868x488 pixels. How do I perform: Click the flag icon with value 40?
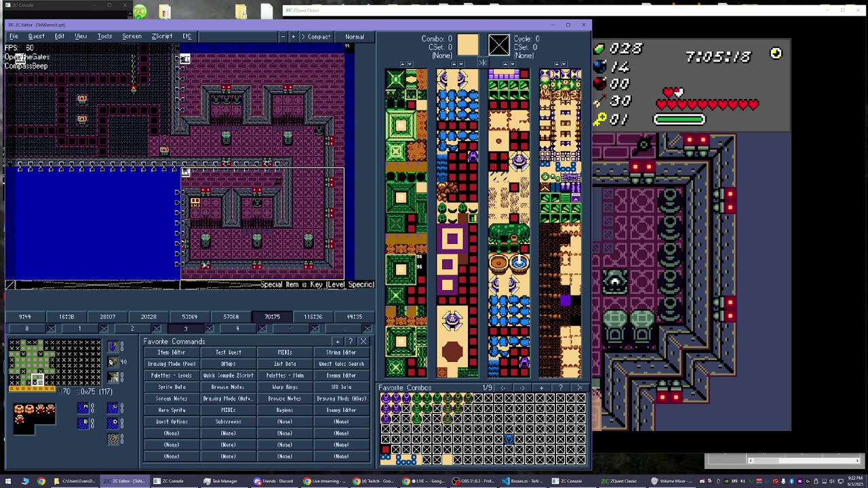113,363
